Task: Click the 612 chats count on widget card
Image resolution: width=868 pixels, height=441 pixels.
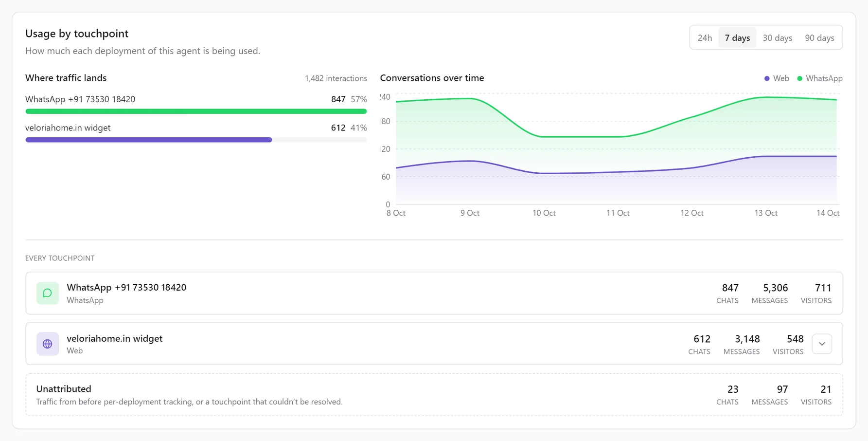Action: point(702,339)
